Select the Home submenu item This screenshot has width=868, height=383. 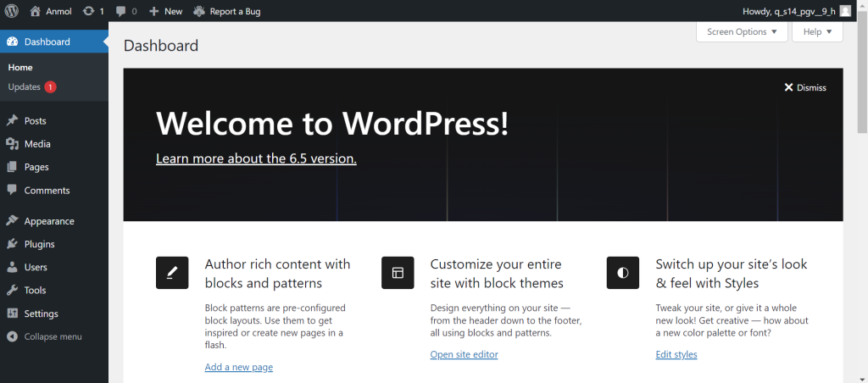click(20, 68)
